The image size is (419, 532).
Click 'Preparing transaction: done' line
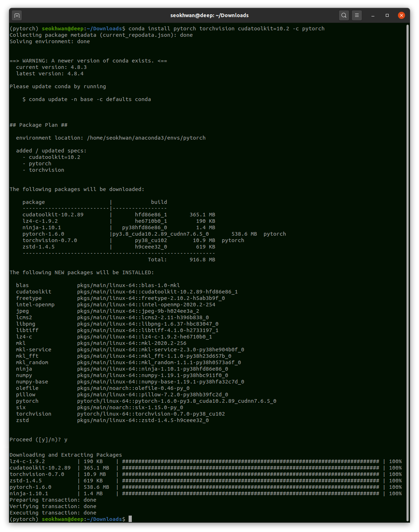pyautogui.click(x=53, y=500)
